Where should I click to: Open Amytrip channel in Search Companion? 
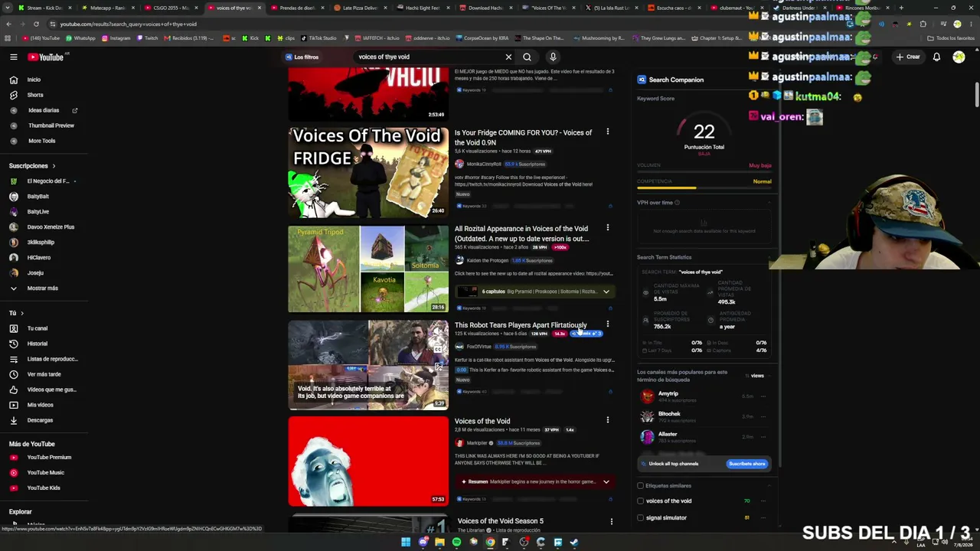click(668, 394)
